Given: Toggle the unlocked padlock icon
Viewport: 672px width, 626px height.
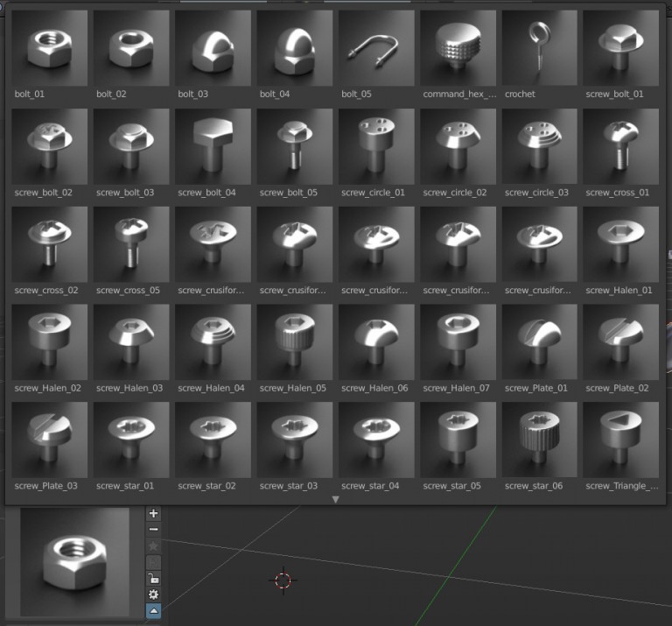Looking at the screenshot, I should coord(154,578).
